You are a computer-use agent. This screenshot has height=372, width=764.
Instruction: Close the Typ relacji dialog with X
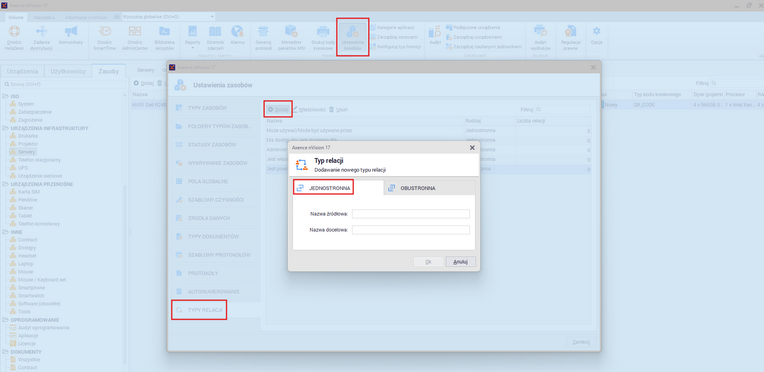(472, 147)
